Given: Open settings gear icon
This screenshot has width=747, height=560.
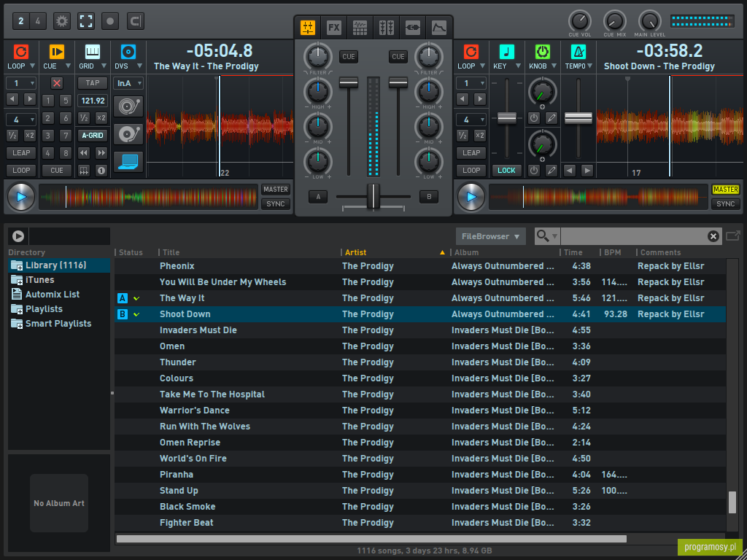Looking at the screenshot, I should 62,21.
